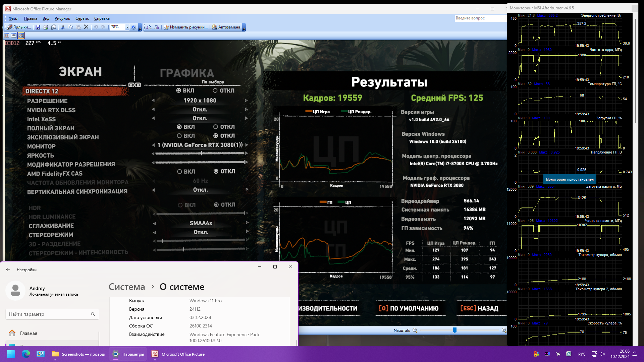
Task: Click the Изменить рисунки button
Action: pyautogui.click(x=185, y=27)
